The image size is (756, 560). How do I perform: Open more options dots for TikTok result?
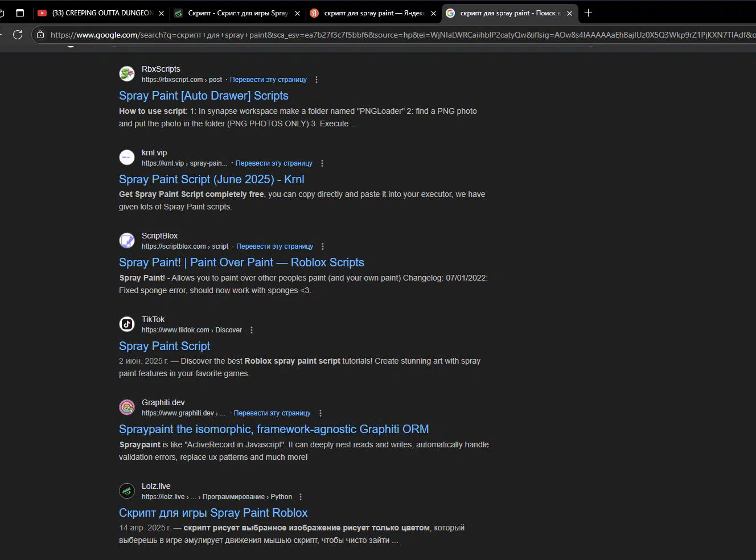[x=252, y=330]
